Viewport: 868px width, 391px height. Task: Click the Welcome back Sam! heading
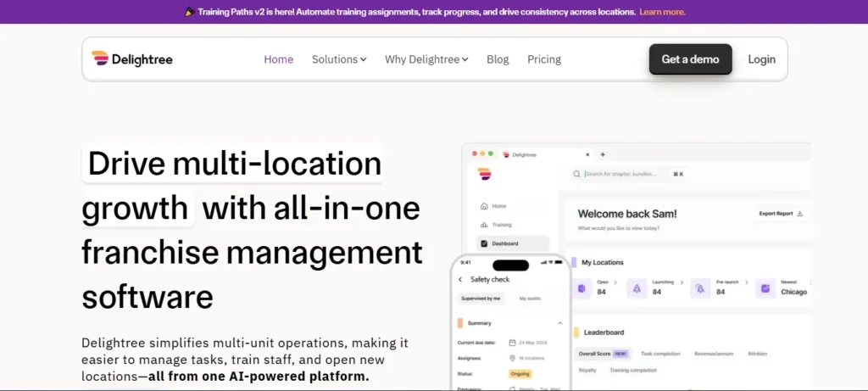point(627,214)
